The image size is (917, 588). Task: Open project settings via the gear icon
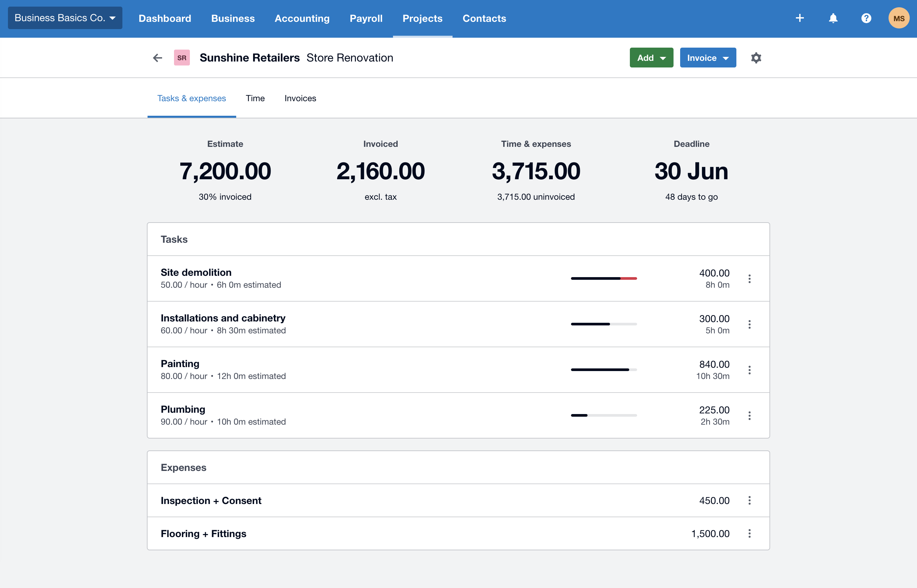tap(756, 58)
